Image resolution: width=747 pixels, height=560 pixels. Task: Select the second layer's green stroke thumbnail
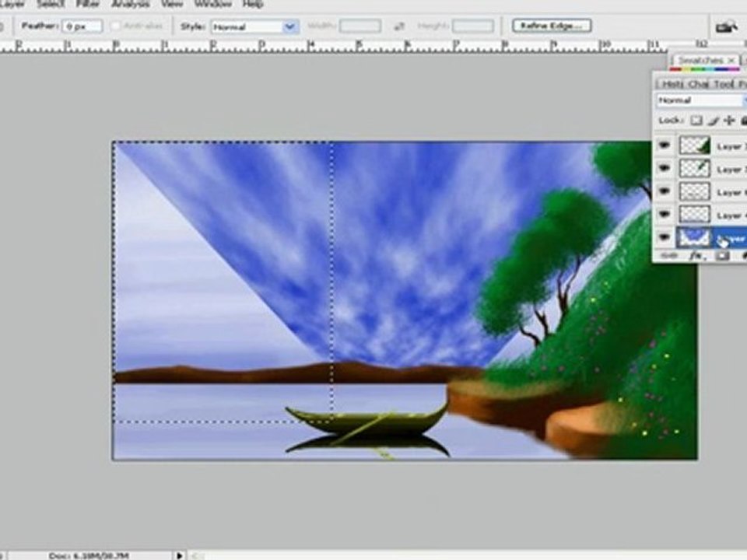(x=694, y=168)
